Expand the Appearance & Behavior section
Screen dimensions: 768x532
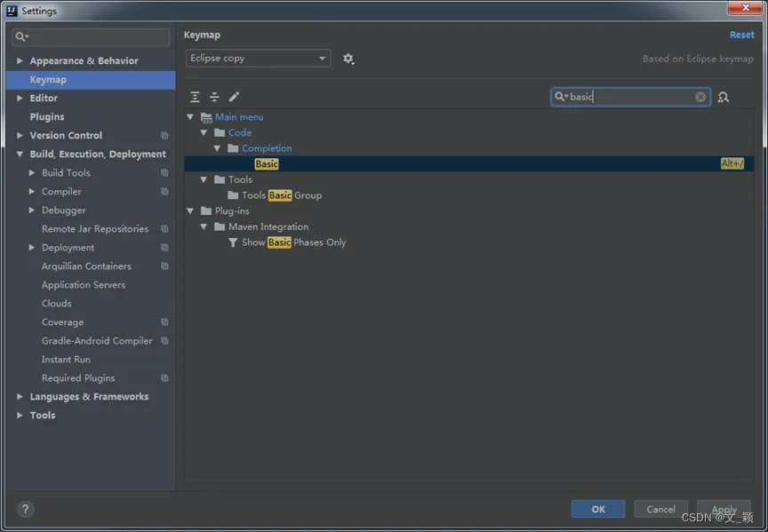pyautogui.click(x=20, y=61)
